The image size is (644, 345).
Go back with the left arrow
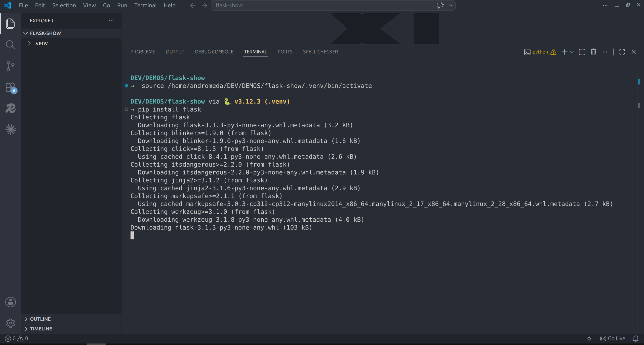193,6
